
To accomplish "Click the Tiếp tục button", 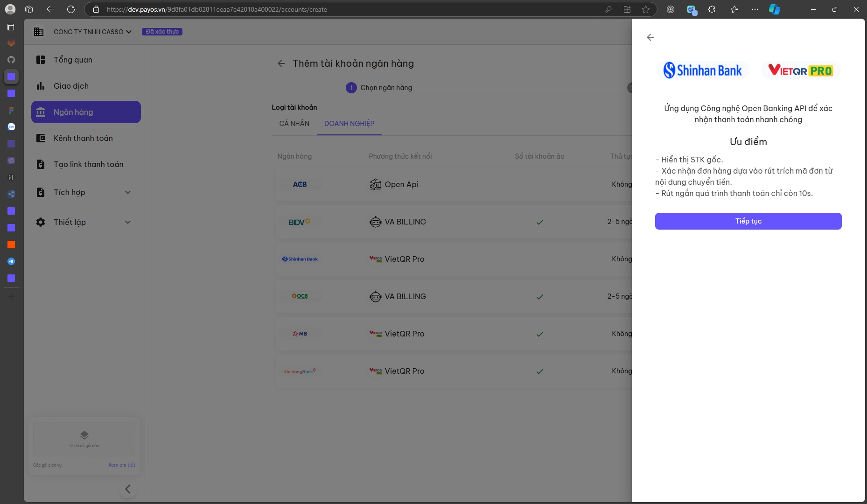I will tap(748, 221).
